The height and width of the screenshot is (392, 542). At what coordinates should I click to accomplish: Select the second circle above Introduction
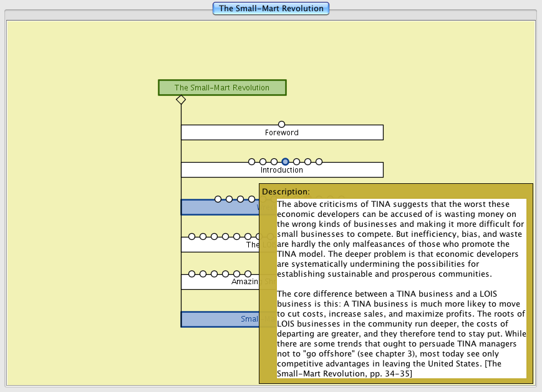tap(263, 162)
